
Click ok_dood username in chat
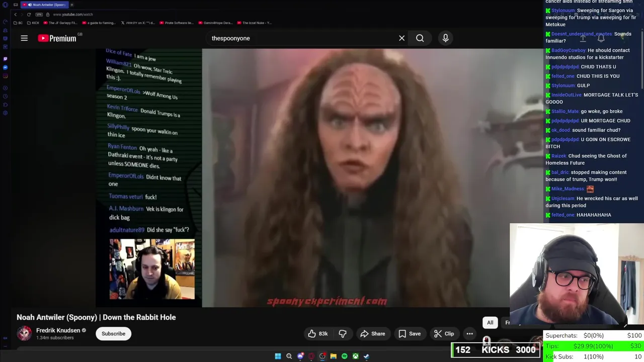pos(560,130)
